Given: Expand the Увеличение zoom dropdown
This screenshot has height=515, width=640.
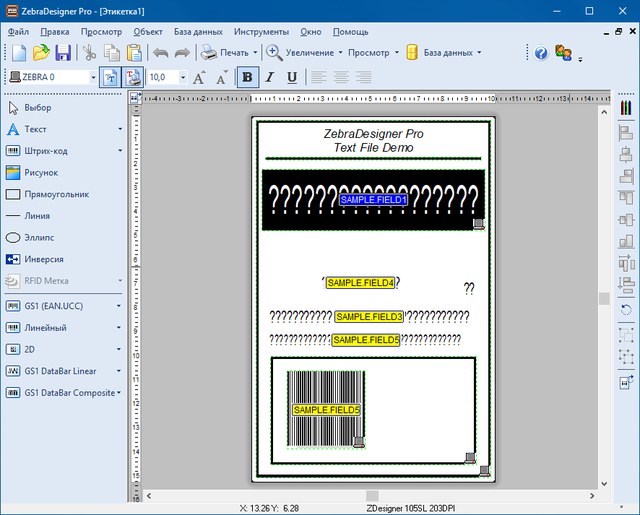Looking at the screenshot, I should point(339,53).
